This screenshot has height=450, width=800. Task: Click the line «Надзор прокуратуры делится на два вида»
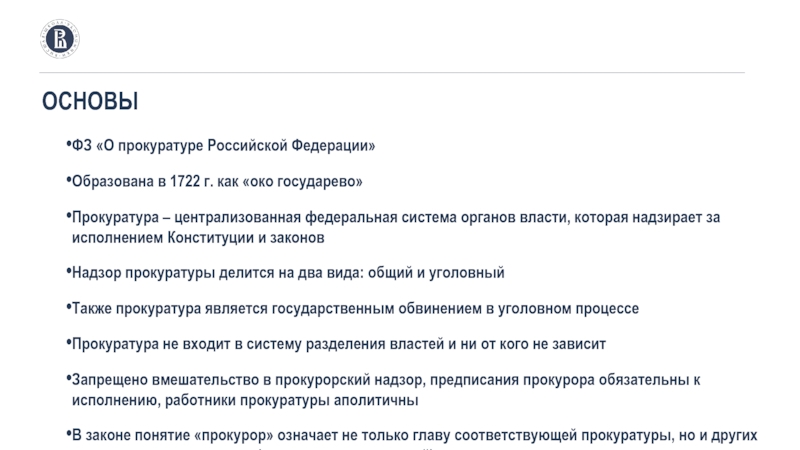(288, 273)
